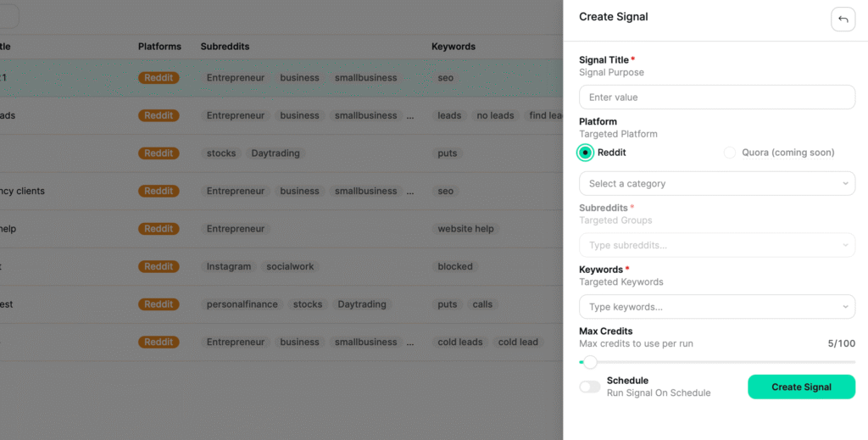Toggle the Run Signal On Schedule switch

[590, 387]
